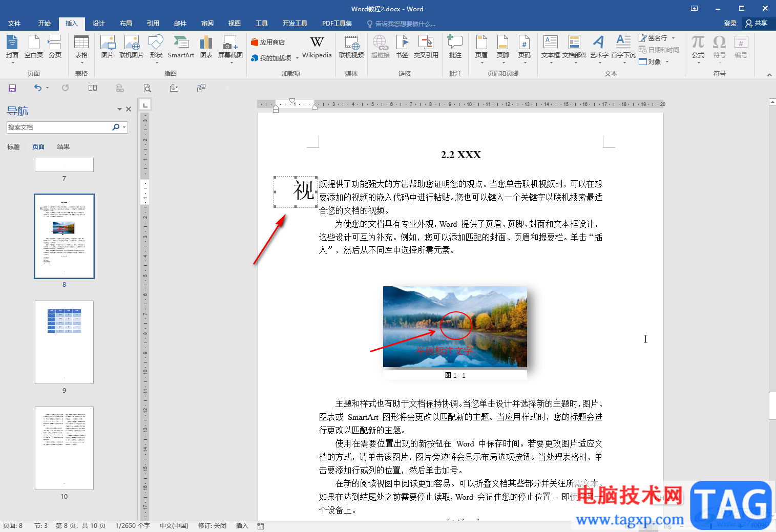776x532 pixels.
Task: Select page 8 thumbnail in navigation
Action: [x=65, y=236]
